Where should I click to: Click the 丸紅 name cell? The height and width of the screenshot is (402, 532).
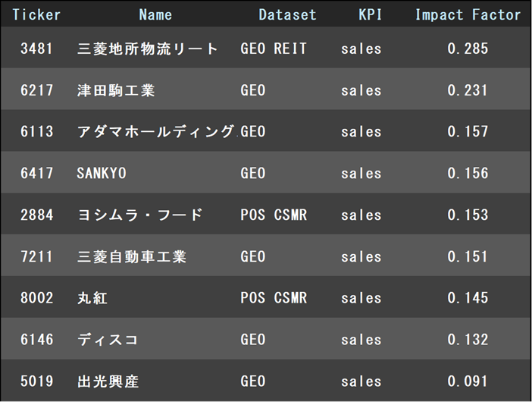point(92,298)
